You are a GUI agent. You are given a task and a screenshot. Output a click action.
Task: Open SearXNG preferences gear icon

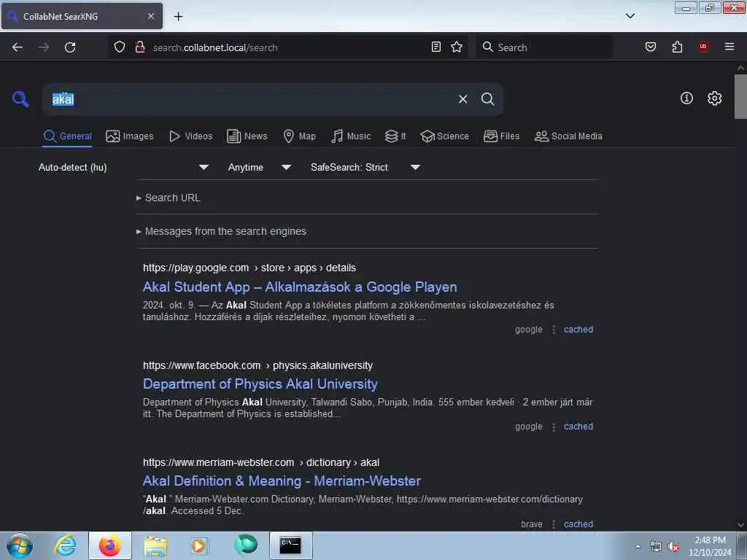tap(715, 98)
